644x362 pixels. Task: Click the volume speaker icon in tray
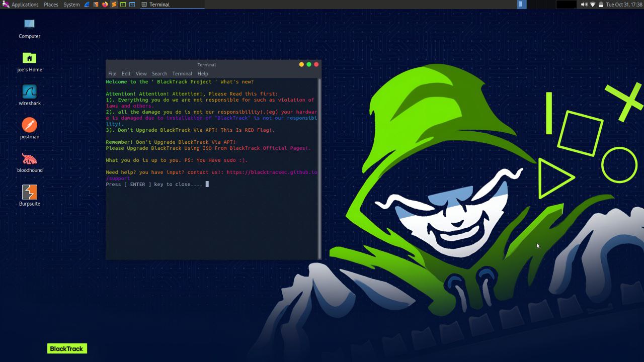click(x=584, y=5)
